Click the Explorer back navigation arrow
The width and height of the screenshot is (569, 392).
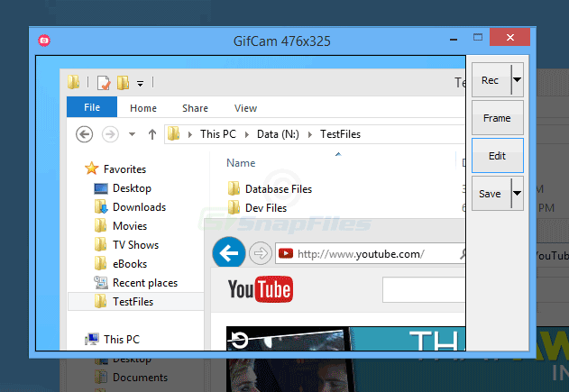click(85, 134)
